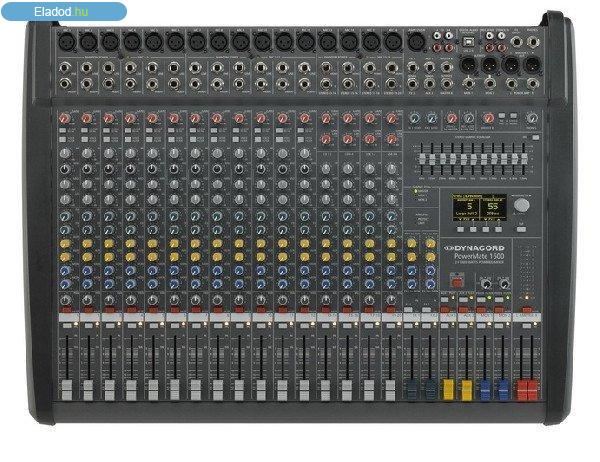
Task: Click the round encoder knob beside the LCD display
Action: click(522, 205)
